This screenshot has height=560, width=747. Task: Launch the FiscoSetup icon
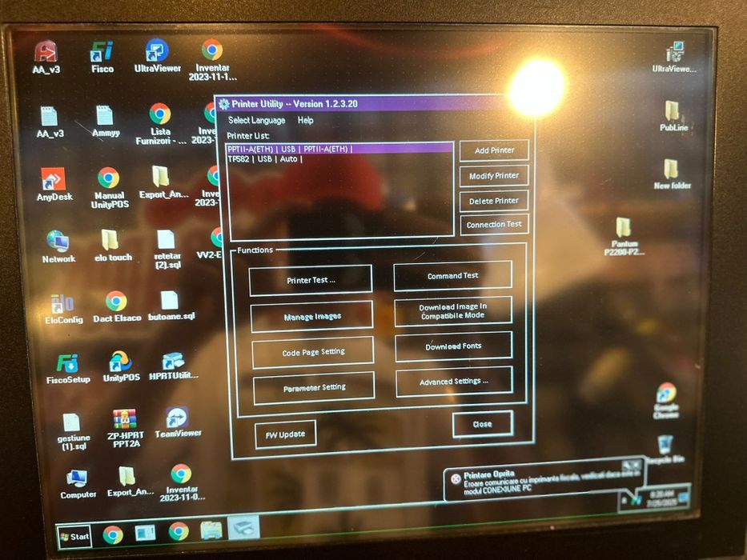coord(67,369)
